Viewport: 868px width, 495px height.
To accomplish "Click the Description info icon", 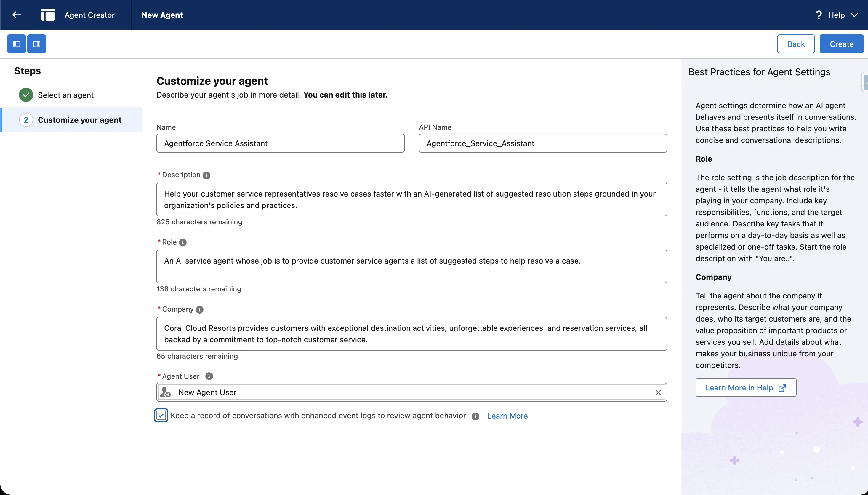I will pyautogui.click(x=206, y=175).
